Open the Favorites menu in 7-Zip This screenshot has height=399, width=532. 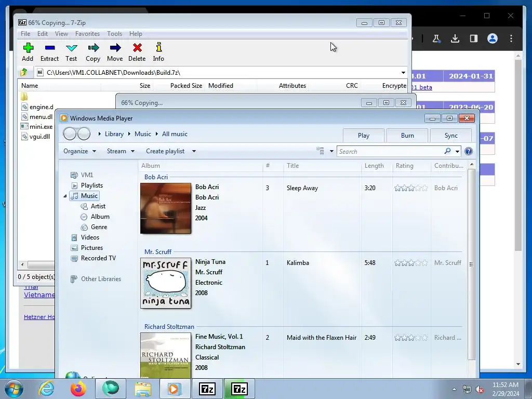pos(87,34)
